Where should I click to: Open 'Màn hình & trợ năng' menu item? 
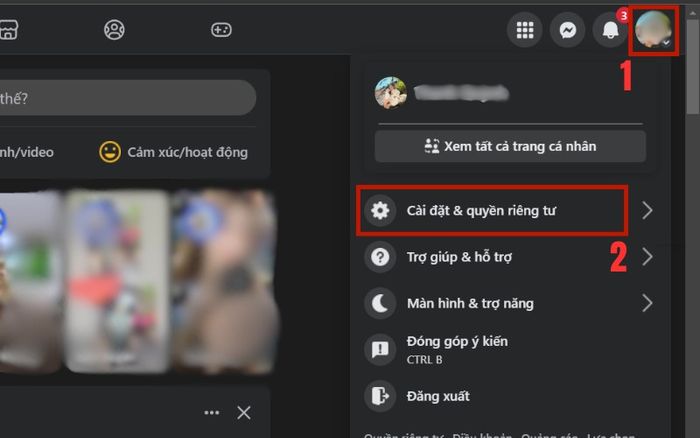(x=469, y=303)
